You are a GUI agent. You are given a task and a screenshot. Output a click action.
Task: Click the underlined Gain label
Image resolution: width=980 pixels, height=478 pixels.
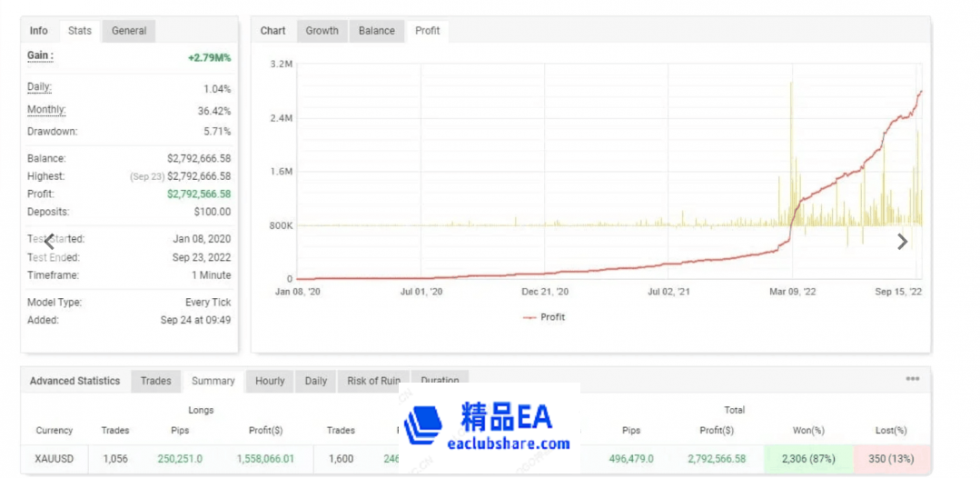point(40,56)
